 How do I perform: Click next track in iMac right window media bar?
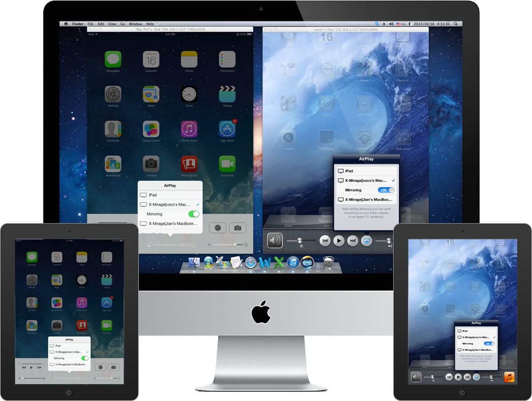point(353,241)
